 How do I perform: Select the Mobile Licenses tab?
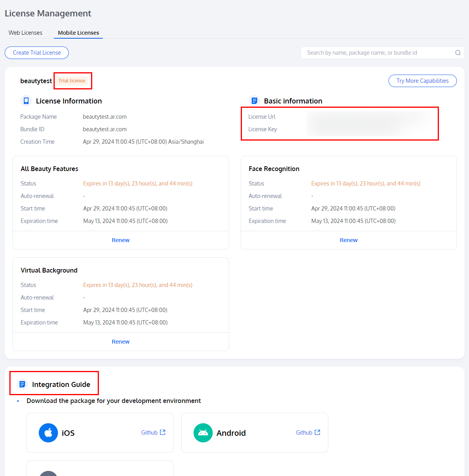coord(79,33)
